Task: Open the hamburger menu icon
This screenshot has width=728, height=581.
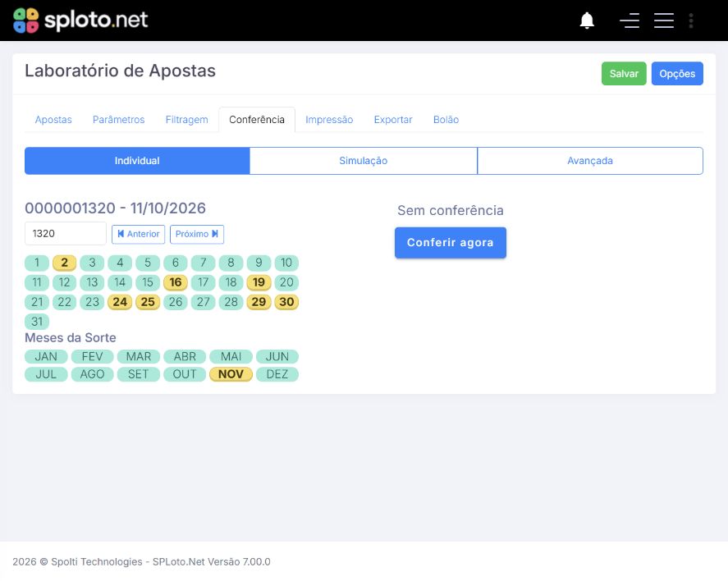Action: point(664,21)
